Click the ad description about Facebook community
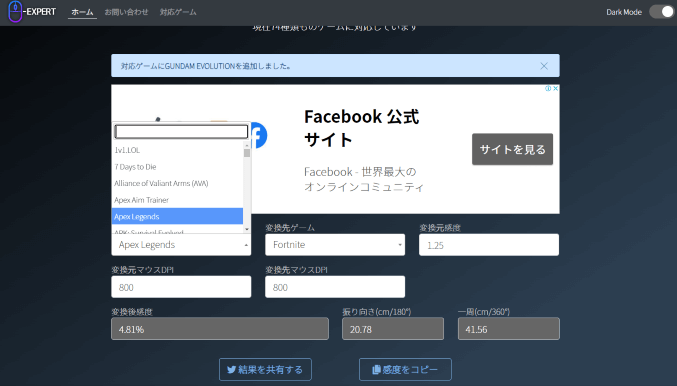The width and height of the screenshot is (677, 386). [364, 179]
